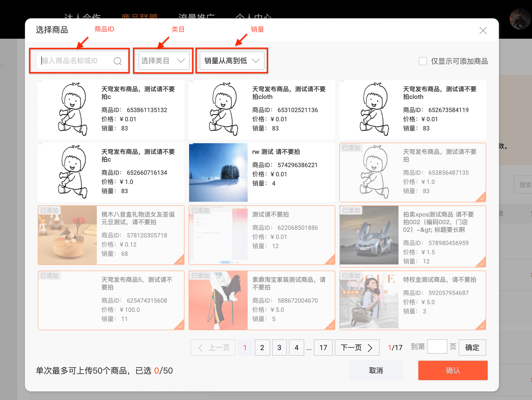Click the search magnifier icon
This screenshot has width=532, height=400.
117,61
